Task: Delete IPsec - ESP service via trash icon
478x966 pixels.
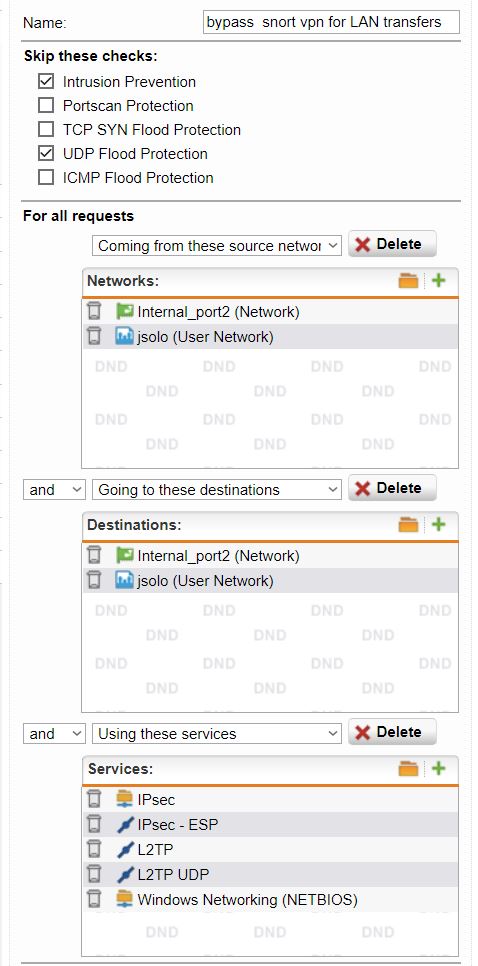Action: point(94,824)
